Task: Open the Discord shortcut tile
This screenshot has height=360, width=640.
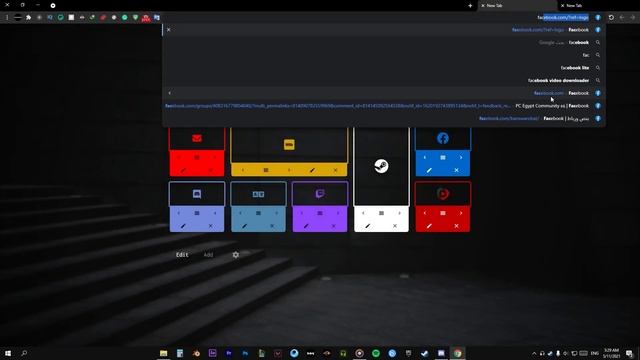Action: tap(197, 194)
